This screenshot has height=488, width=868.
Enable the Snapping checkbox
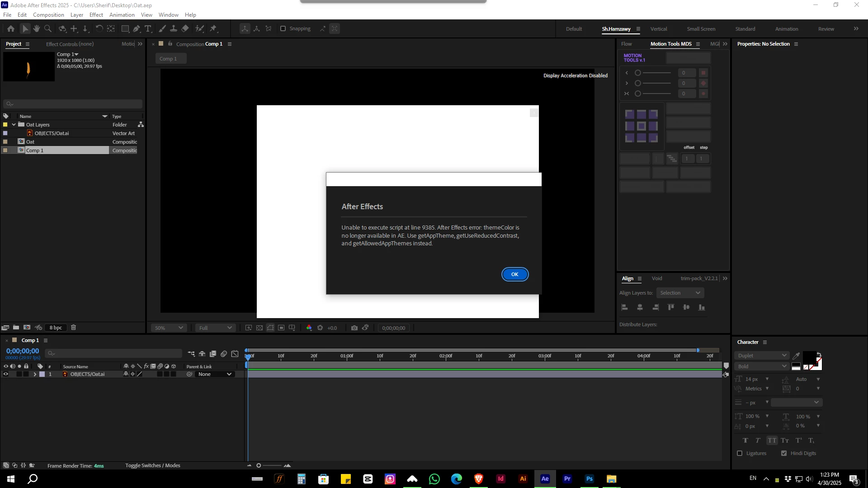283,28
